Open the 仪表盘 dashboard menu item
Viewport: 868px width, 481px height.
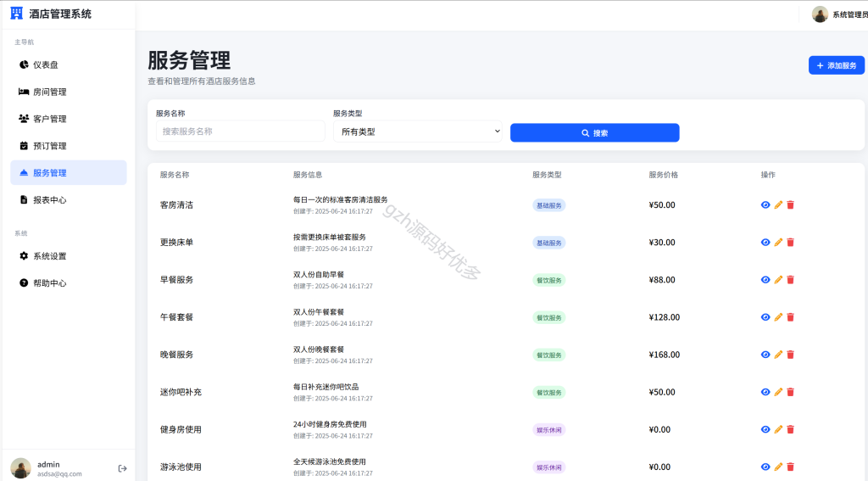69,64
